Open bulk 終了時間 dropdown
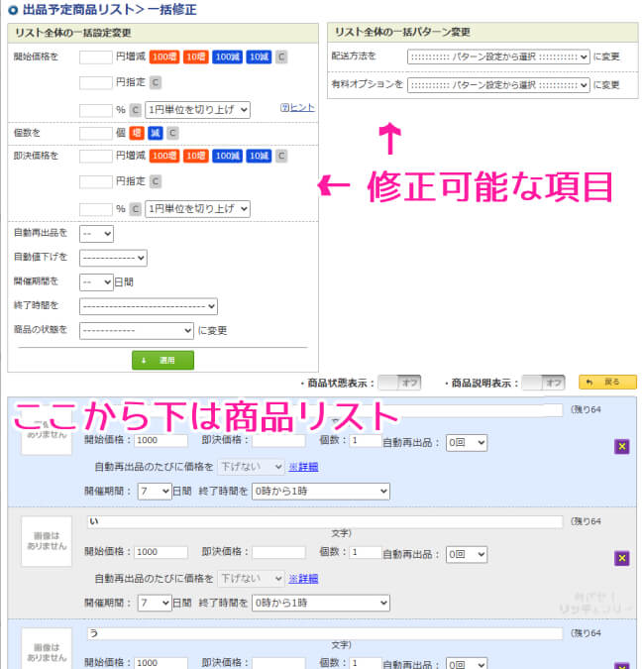 (x=149, y=306)
